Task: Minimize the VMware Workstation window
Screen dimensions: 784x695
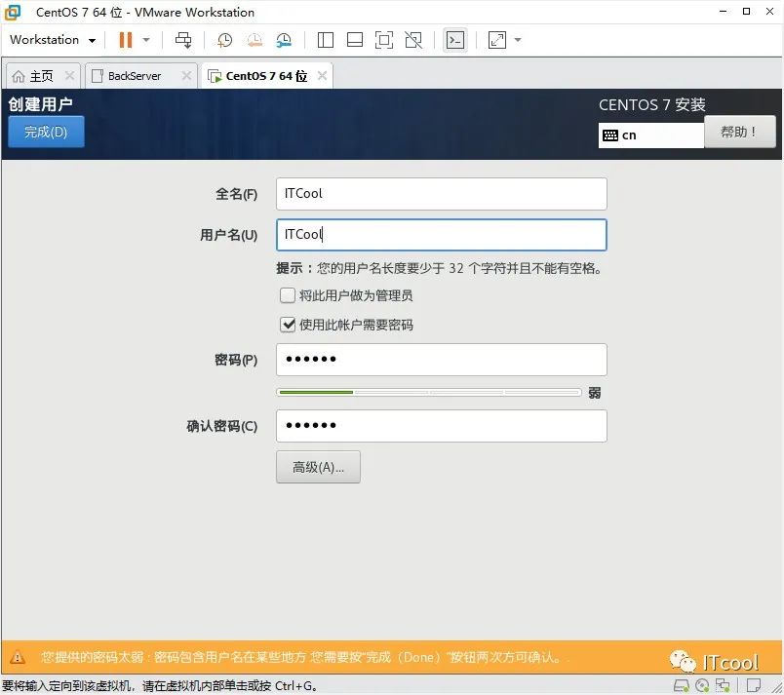Action: 723,11
